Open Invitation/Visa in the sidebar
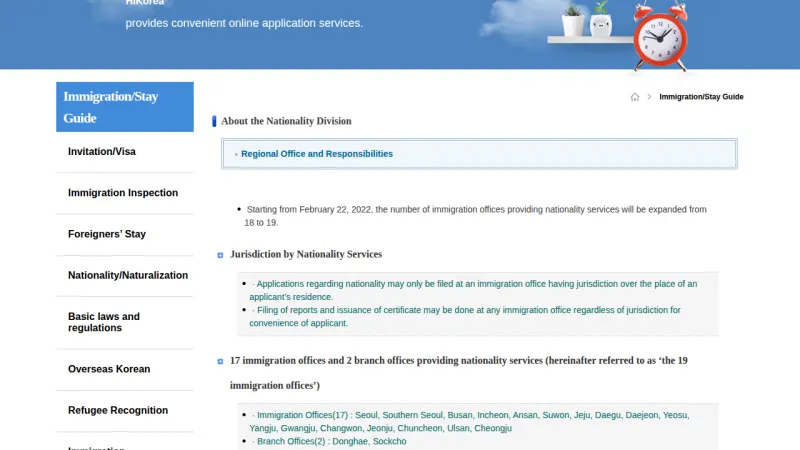This screenshot has height=450, width=800. [x=102, y=152]
